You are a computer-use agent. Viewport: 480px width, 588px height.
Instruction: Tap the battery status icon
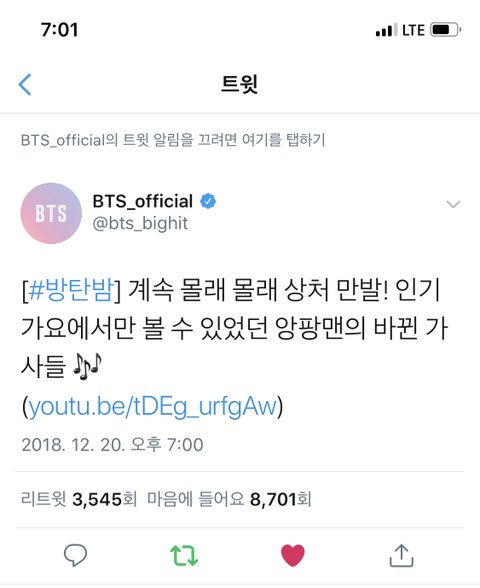446,30
